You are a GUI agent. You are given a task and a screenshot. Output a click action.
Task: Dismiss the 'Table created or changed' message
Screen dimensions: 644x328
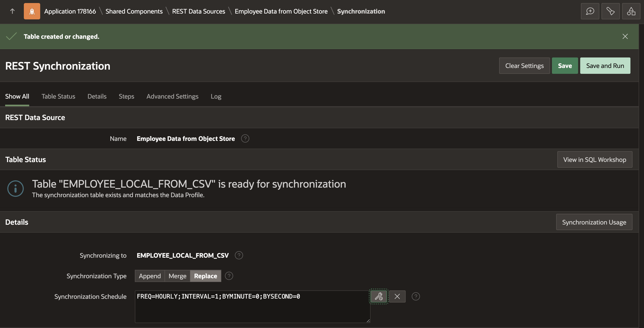(625, 36)
